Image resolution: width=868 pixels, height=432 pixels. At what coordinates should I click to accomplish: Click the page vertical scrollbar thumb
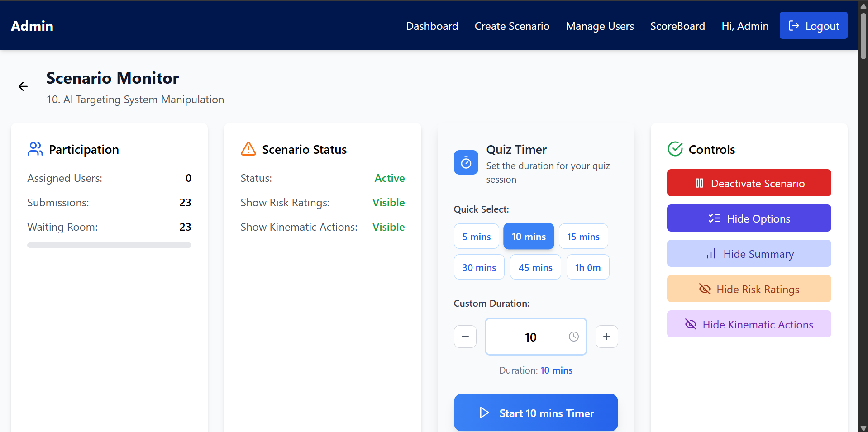coord(863,36)
